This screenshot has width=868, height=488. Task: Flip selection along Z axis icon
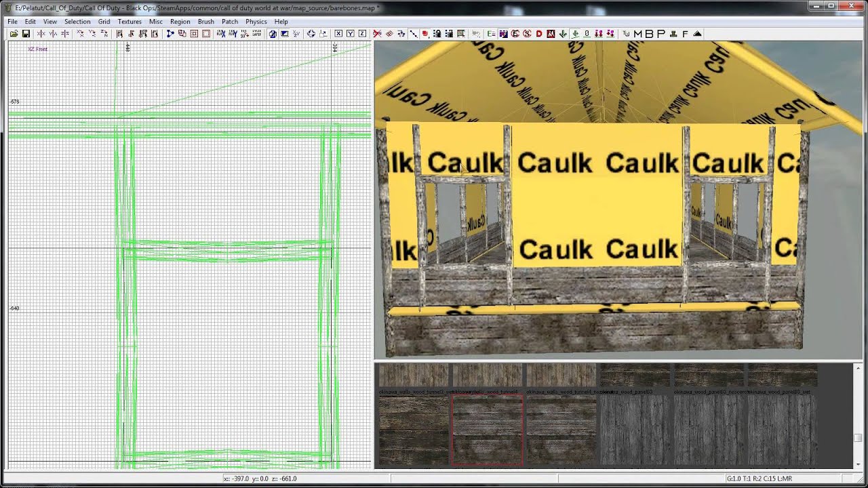65,33
